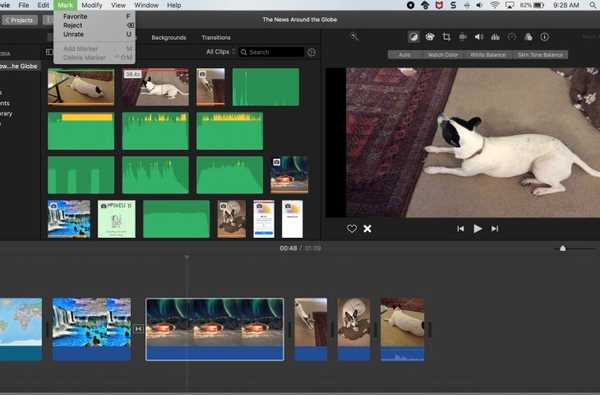Select the world map clip in timeline
This screenshot has width=600, height=395.
click(21, 329)
